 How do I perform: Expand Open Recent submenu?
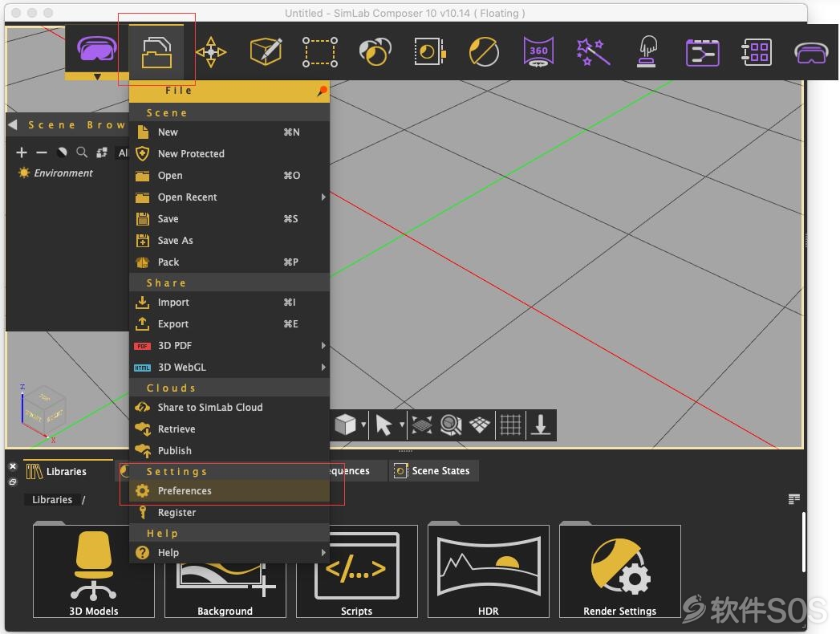point(229,197)
